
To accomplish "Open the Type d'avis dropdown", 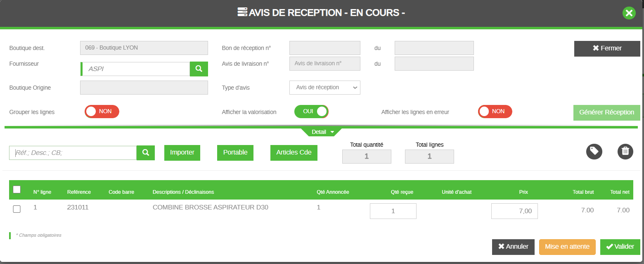I will (325, 88).
